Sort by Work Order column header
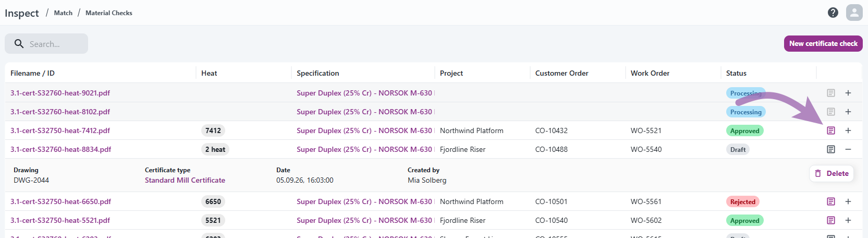868x238 pixels. coord(650,73)
